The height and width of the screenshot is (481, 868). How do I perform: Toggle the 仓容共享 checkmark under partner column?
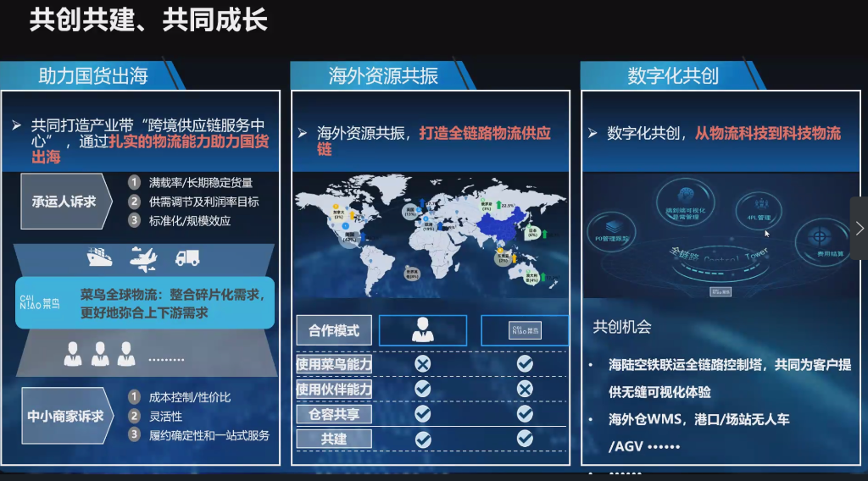point(422,413)
